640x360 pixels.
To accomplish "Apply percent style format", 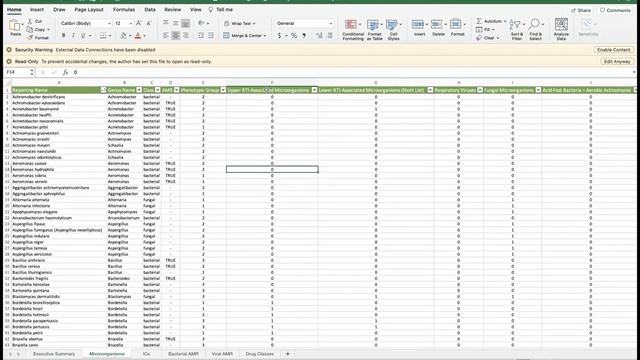I will (293, 36).
